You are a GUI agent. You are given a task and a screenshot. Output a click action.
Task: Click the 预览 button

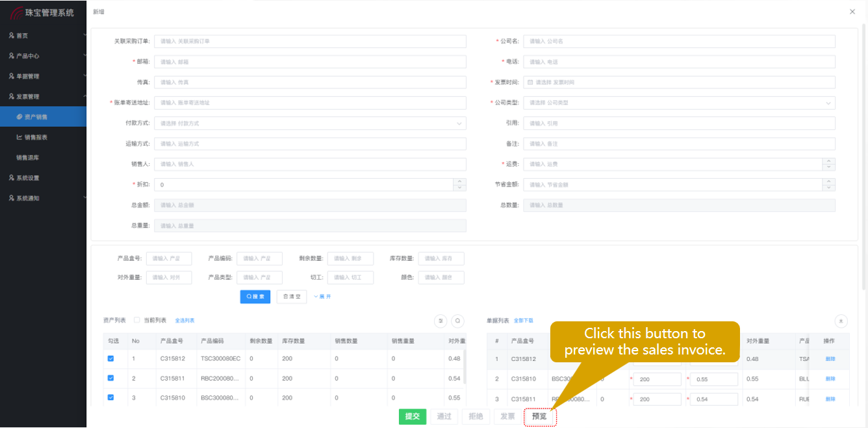click(x=539, y=416)
